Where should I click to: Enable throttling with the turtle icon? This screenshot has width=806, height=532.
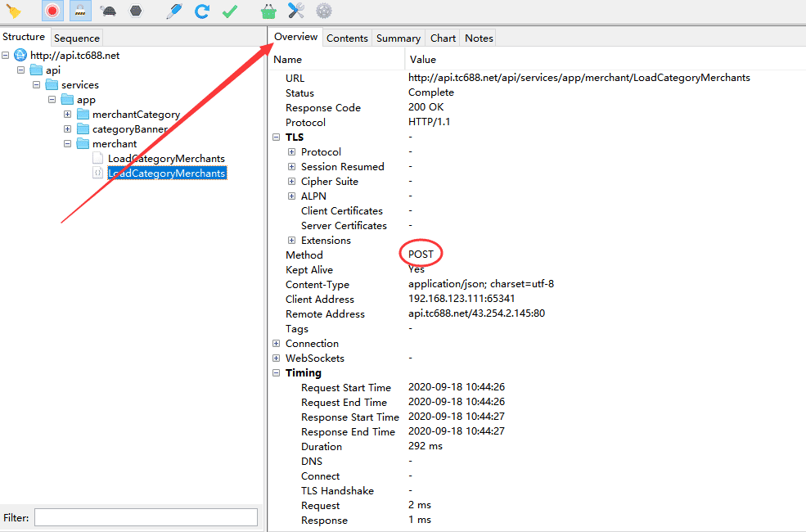pos(107,11)
